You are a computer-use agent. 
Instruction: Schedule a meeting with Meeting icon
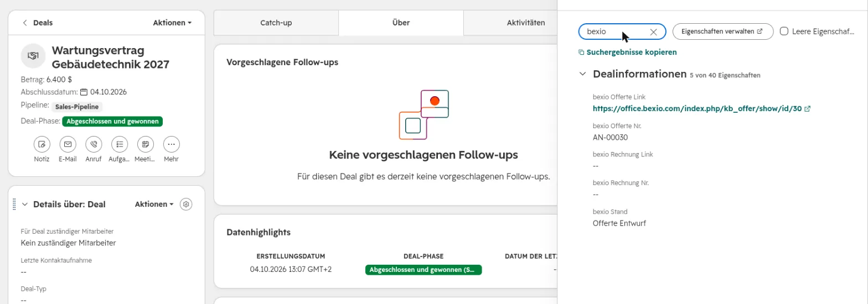pyautogui.click(x=146, y=144)
